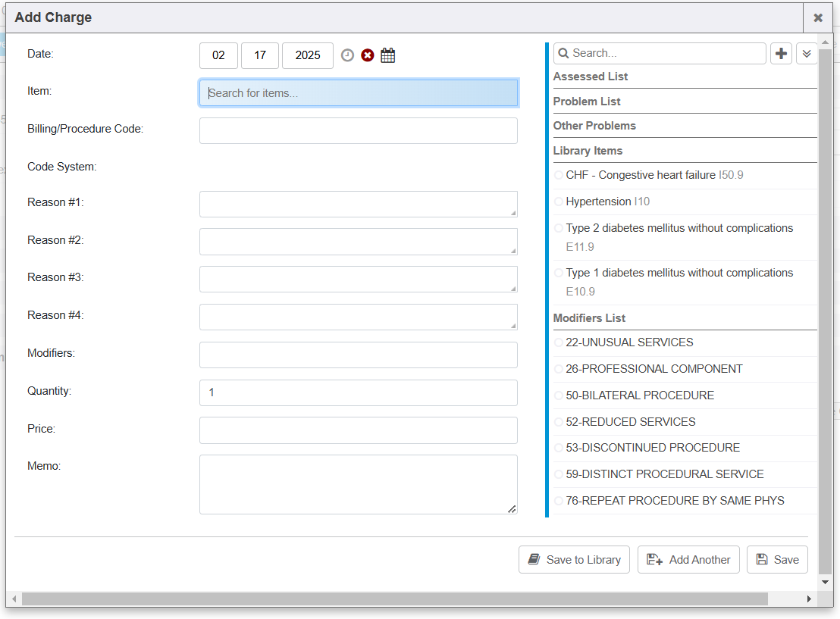Expand the Assessed List section
Viewport: 840px width, 619px height.
591,77
